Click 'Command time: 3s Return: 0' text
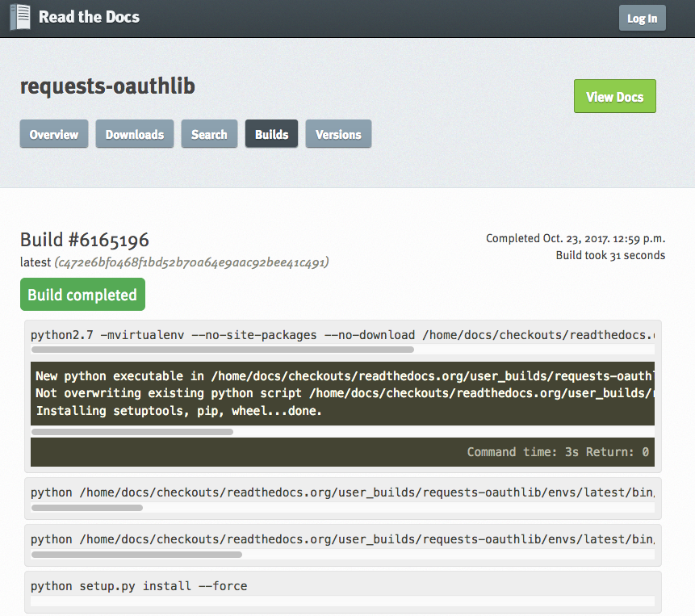Image resolution: width=695 pixels, height=616 pixels. pos(558,452)
